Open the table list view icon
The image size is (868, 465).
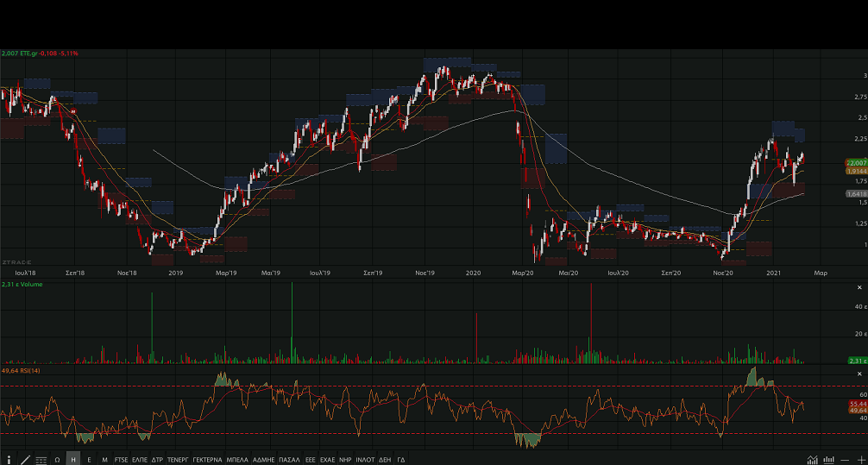click(41, 459)
